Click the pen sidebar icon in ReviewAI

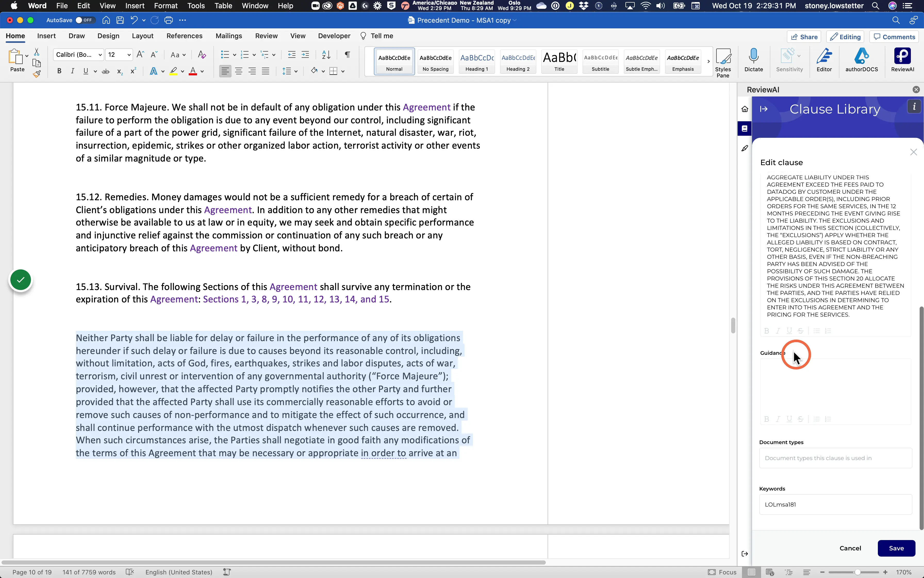click(745, 148)
